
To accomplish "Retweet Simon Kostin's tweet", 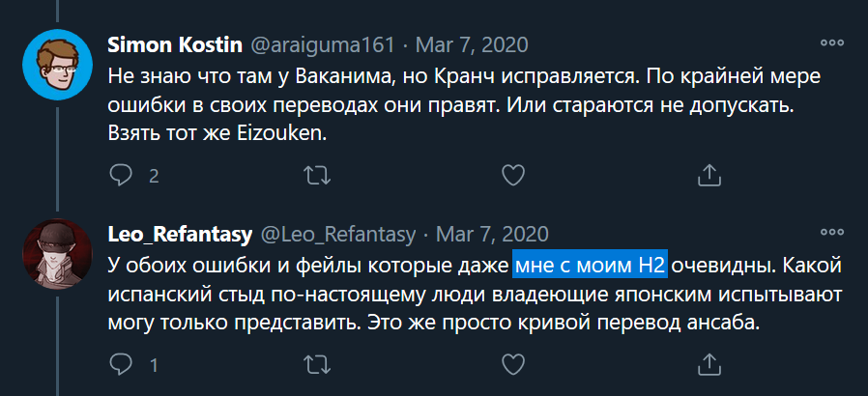I will coord(316,175).
